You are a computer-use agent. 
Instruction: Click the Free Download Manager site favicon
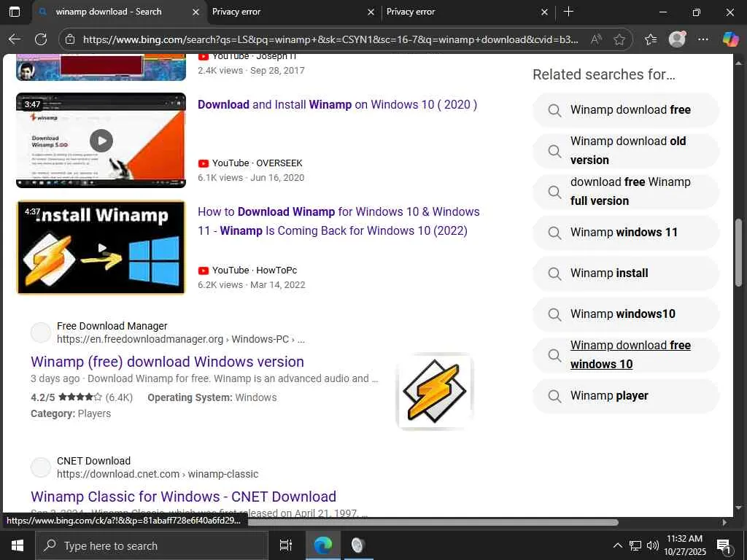pos(41,332)
